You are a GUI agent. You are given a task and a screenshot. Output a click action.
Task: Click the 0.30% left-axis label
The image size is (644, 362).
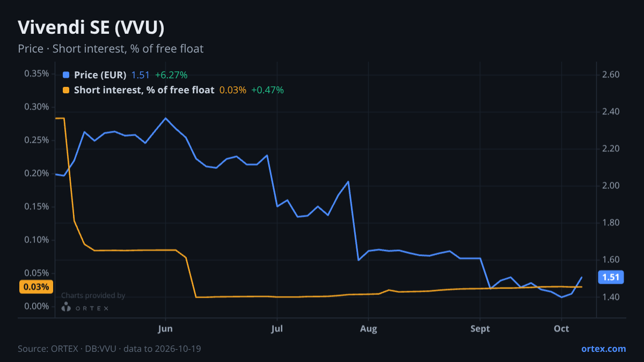pos(36,107)
